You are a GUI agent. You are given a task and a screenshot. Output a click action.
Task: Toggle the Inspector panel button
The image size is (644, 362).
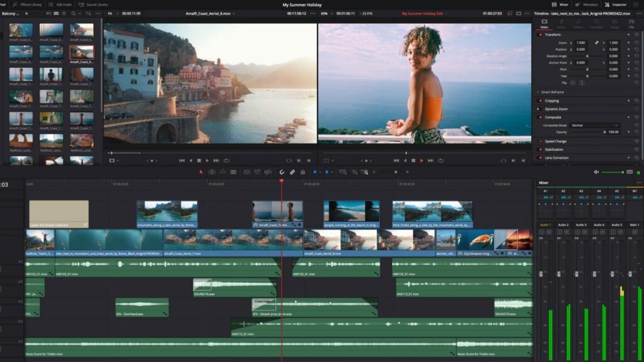(616, 4)
